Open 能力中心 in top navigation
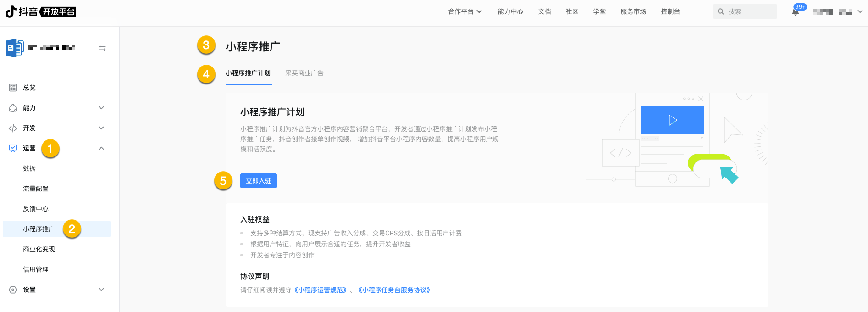Screen dimensions: 868x312 (510, 11)
